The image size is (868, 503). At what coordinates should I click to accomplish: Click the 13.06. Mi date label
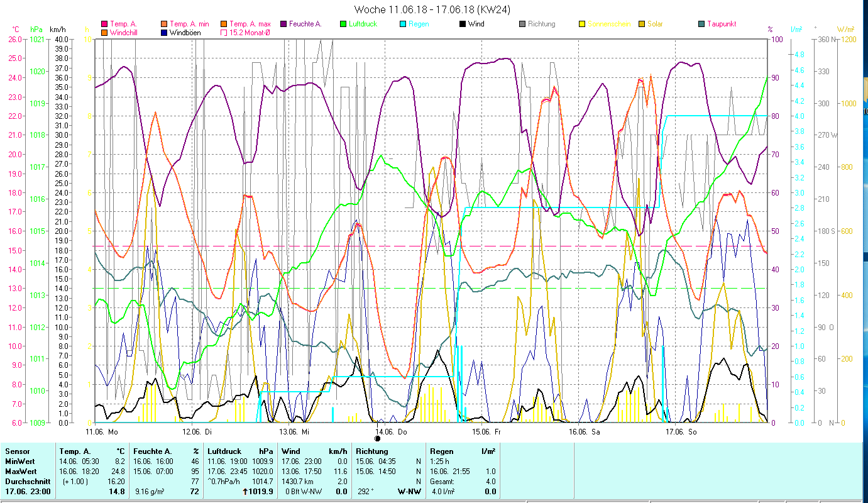[x=294, y=432]
